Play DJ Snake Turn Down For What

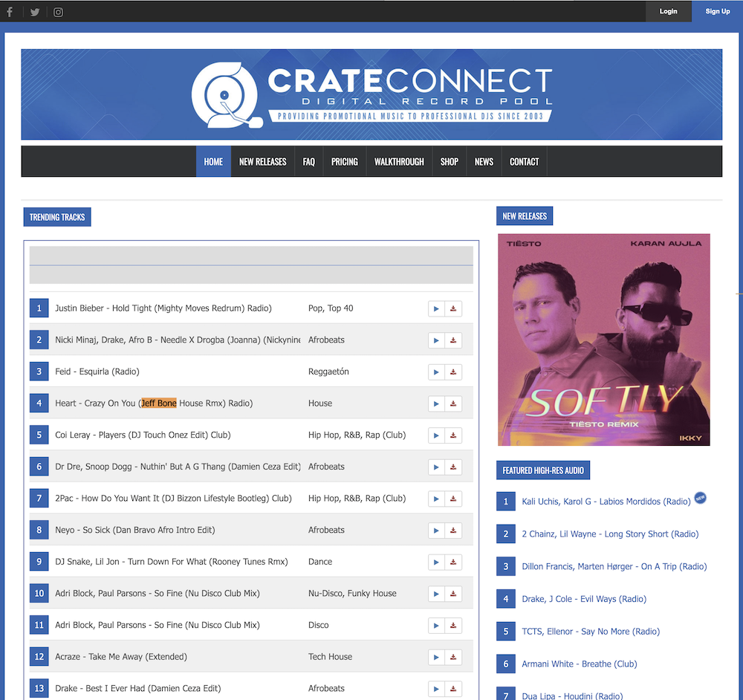click(x=436, y=562)
